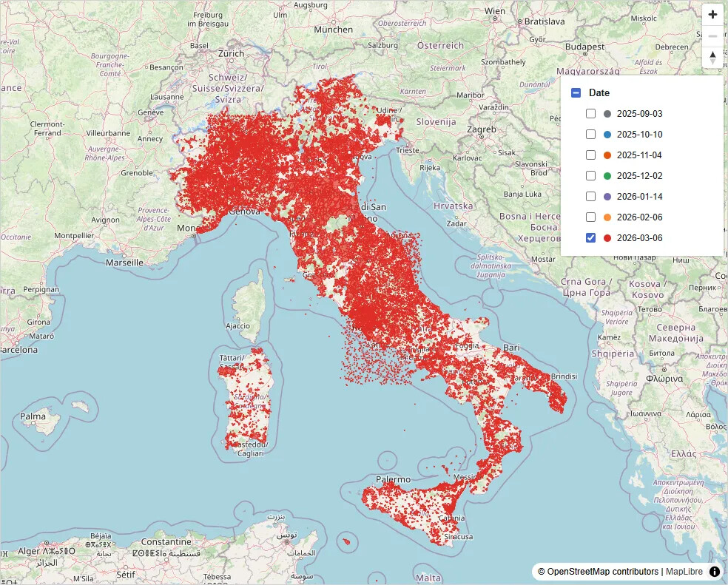The height and width of the screenshot is (585, 728).
Task: Open the MapLibre attribution link
Action: tap(684, 572)
